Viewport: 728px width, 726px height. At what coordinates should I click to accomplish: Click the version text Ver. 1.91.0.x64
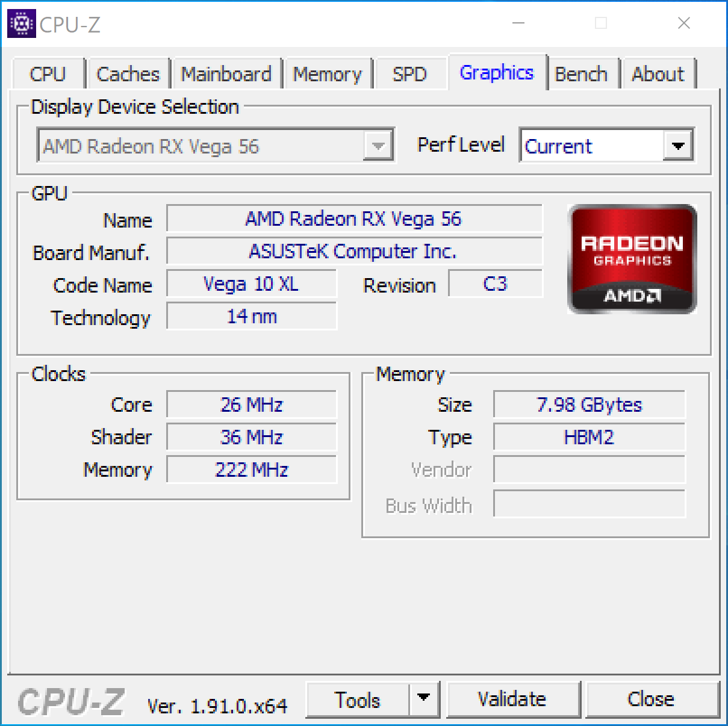tap(217, 706)
